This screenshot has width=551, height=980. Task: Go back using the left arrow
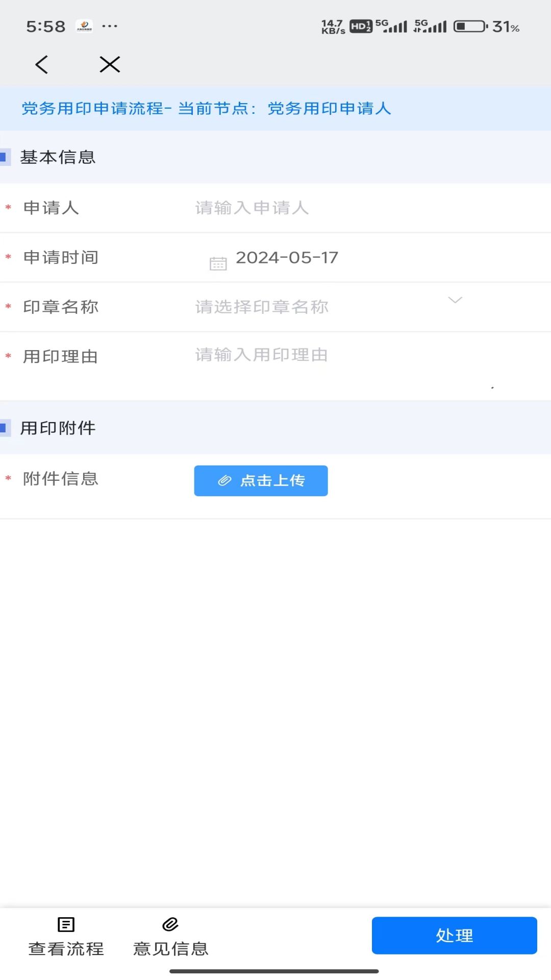point(42,64)
